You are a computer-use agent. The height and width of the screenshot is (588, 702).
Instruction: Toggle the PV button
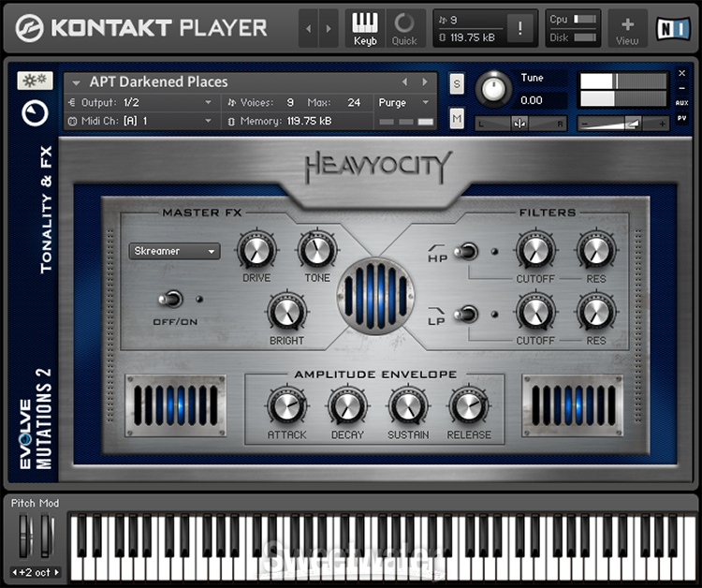point(681,118)
